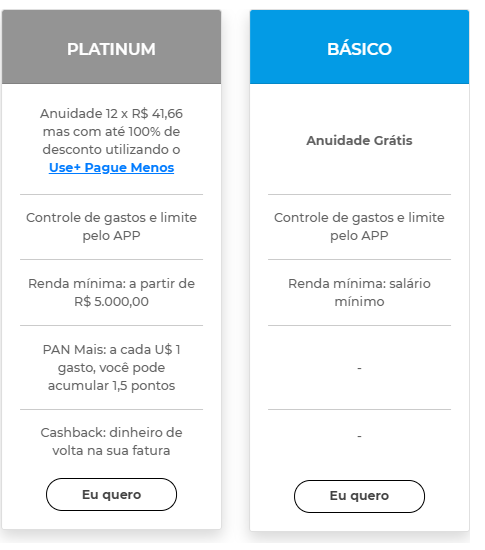Click the acumular 1,5 pontos line
Viewport: 485px width, 550px height.
[x=111, y=385]
